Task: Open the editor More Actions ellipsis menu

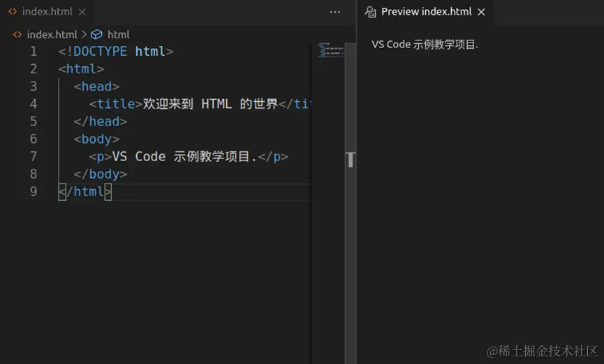Action: pyautogui.click(x=334, y=12)
